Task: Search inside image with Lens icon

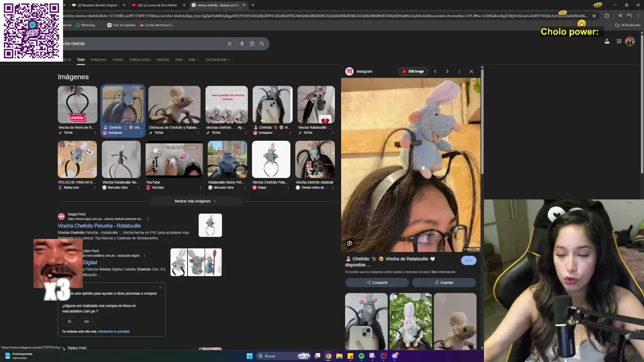Action: point(350,243)
